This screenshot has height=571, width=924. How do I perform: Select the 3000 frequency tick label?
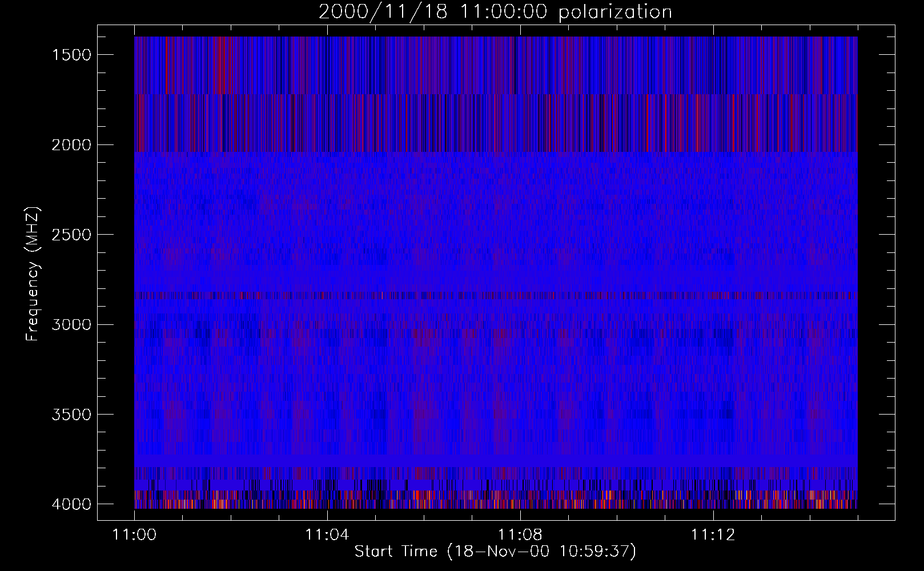[71, 324]
